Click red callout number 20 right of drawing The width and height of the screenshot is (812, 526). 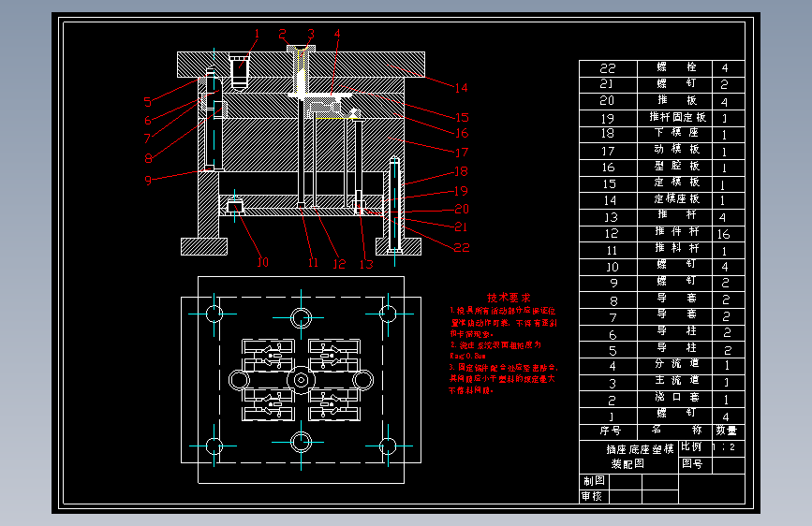point(462,209)
